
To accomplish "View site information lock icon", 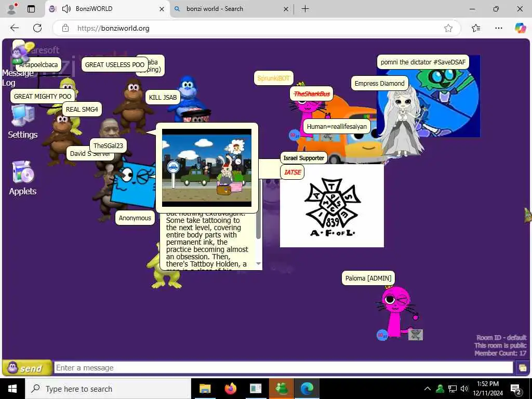I will point(65,28).
